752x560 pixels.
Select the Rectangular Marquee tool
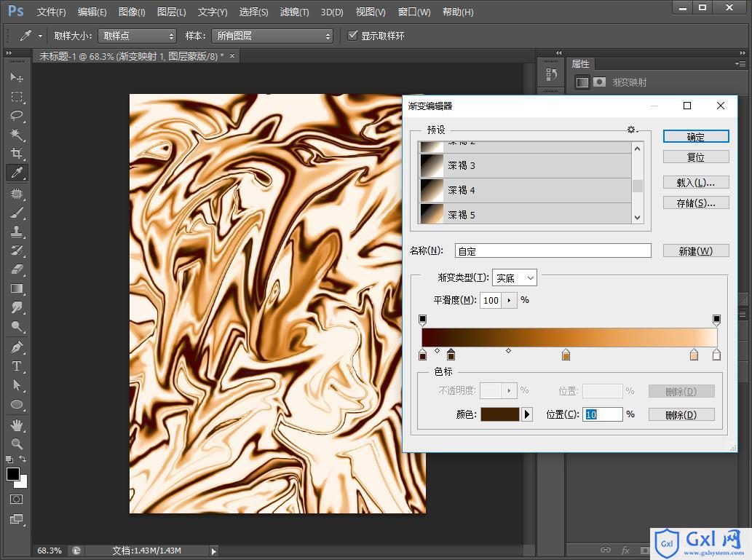pyautogui.click(x=16, y=96)
